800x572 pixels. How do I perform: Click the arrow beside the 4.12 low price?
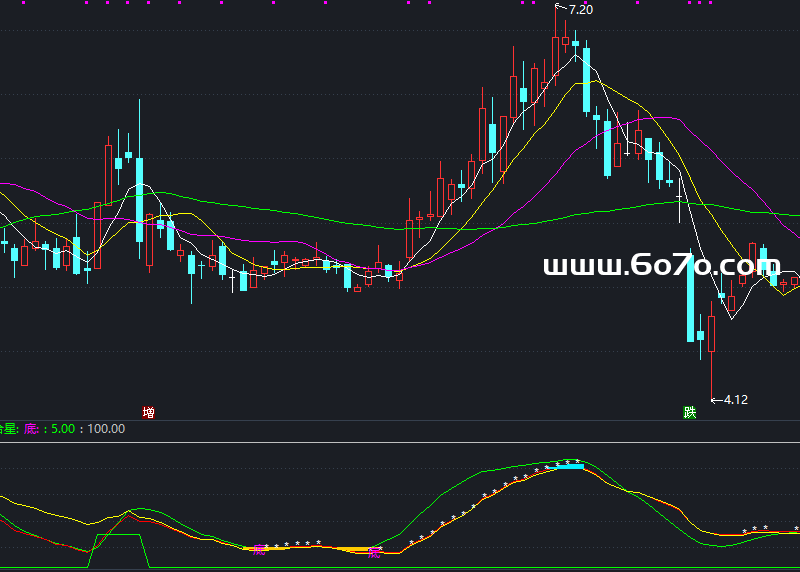click(x=715, y=400)
